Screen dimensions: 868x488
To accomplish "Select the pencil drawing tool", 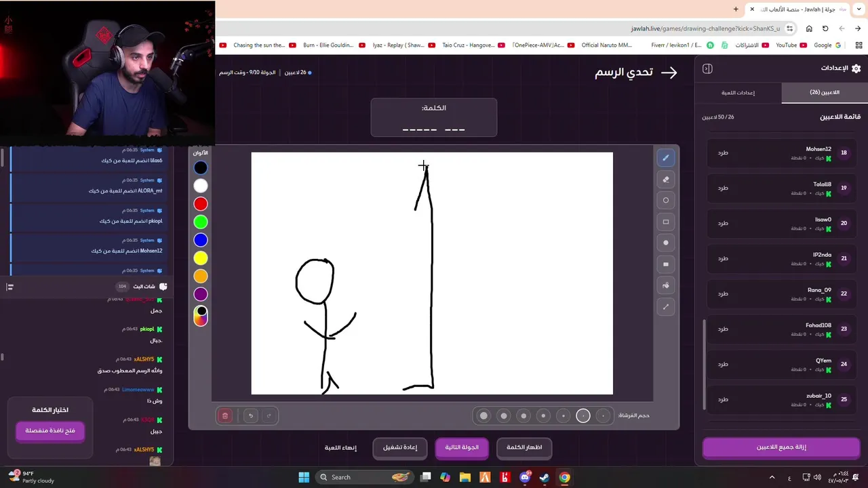I will pos(665,158).
